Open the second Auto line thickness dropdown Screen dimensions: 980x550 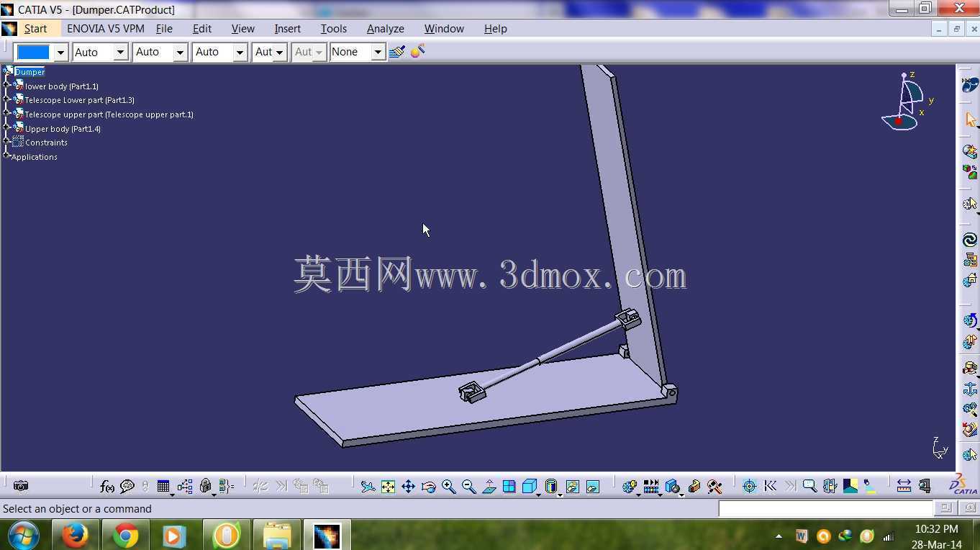click(x=180, y=52)
